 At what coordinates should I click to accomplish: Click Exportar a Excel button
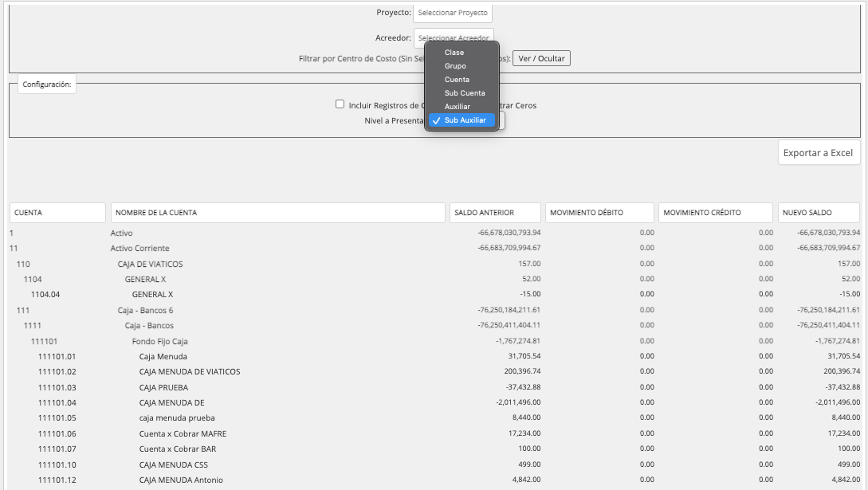[818, 153]
